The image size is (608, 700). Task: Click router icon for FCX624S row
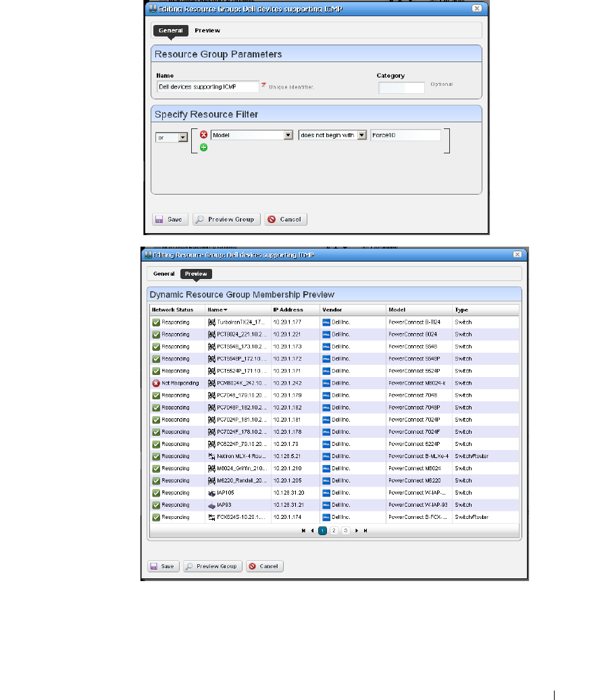click(211, 517)
